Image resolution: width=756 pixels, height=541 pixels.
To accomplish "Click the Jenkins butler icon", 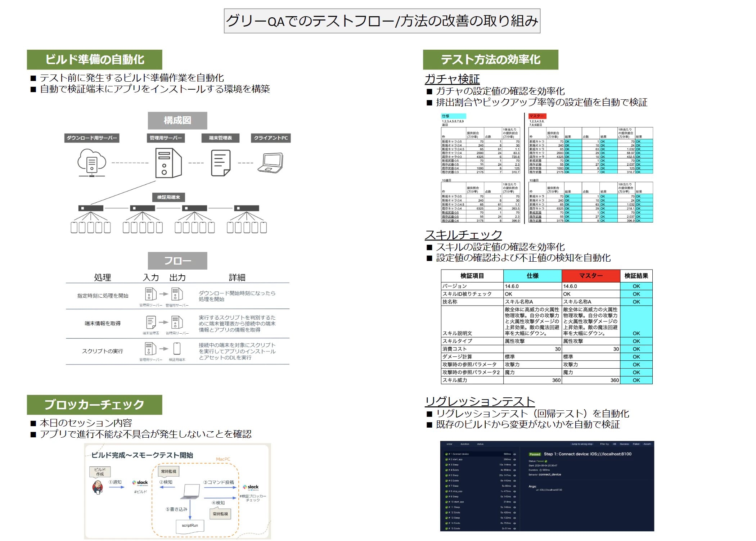I will click(98, 487).
